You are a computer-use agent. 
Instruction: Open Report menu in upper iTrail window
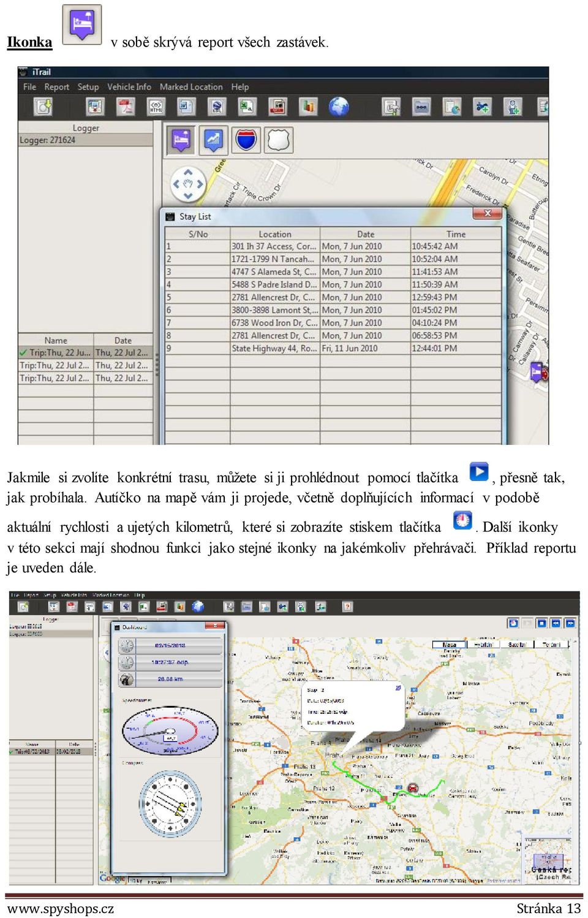pyautogui.click(x=56, y=87)
